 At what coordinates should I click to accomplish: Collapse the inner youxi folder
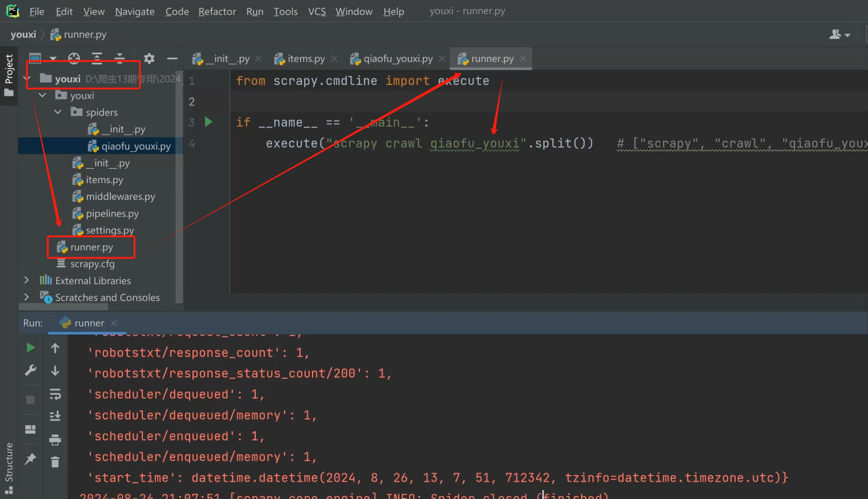pos(42,95)
